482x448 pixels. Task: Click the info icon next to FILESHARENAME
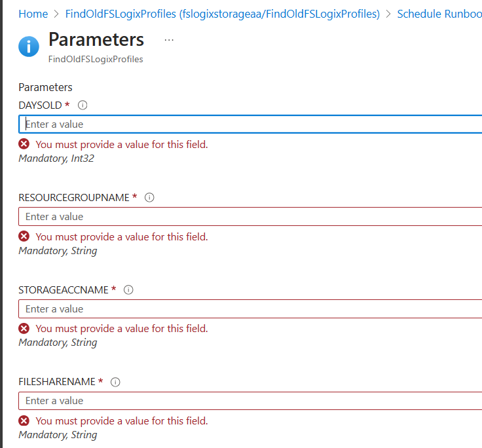point(115,382)
